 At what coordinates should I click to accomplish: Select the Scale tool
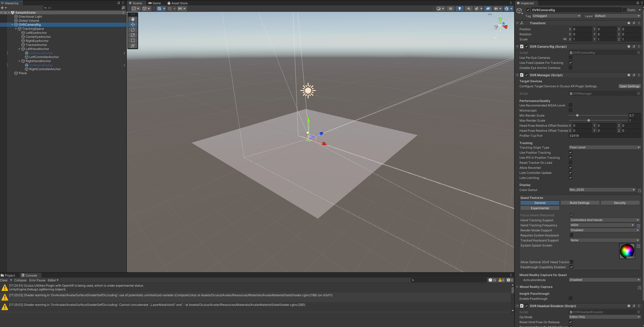[x=133, y=35]
